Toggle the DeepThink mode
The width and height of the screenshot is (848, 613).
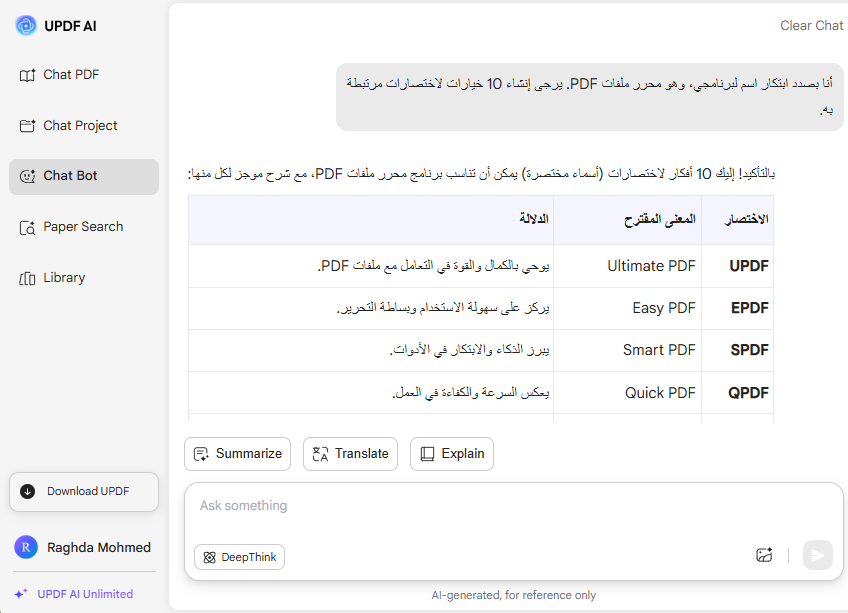coord(240,557)
